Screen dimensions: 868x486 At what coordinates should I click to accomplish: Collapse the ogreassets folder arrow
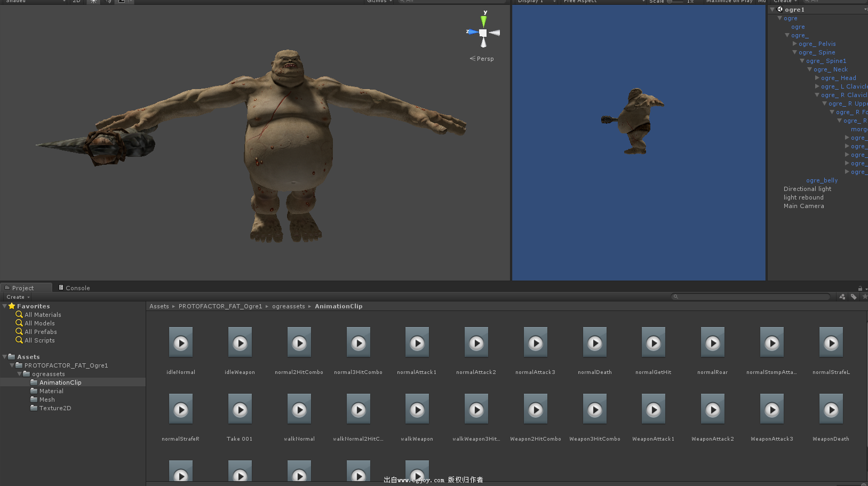[x=19, y=374]
